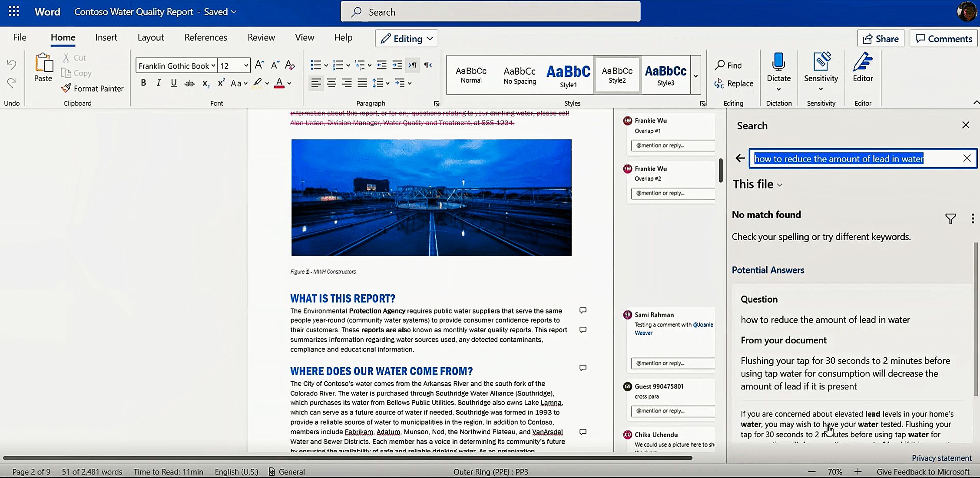980x478 pixels.
Task: Open the line spacing dropdown
Action: (381, 83)
